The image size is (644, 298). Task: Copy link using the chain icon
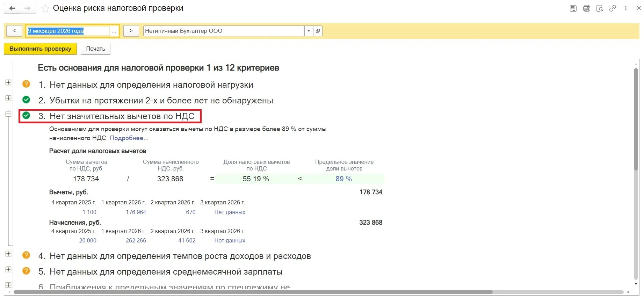[613, 8]
